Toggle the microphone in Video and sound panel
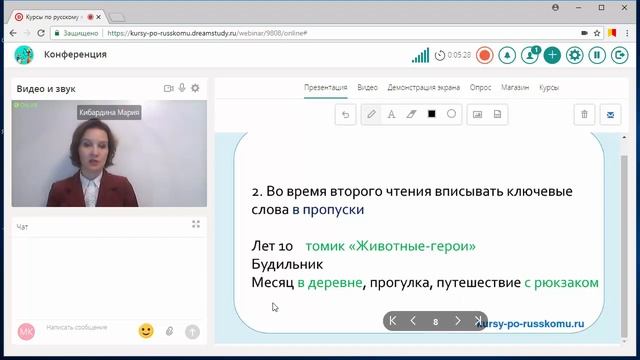This screenshot has height=360, width=640. [182, 88]
